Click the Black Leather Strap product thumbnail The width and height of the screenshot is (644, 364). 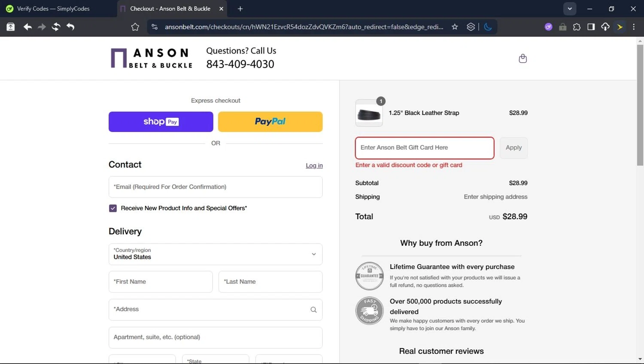coord(369,113)
